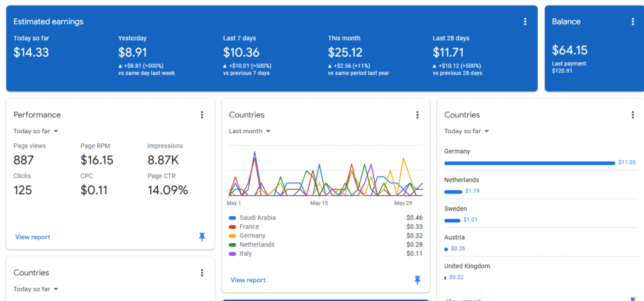Select the Italy purple legend swatch

[x=233, y=254]
